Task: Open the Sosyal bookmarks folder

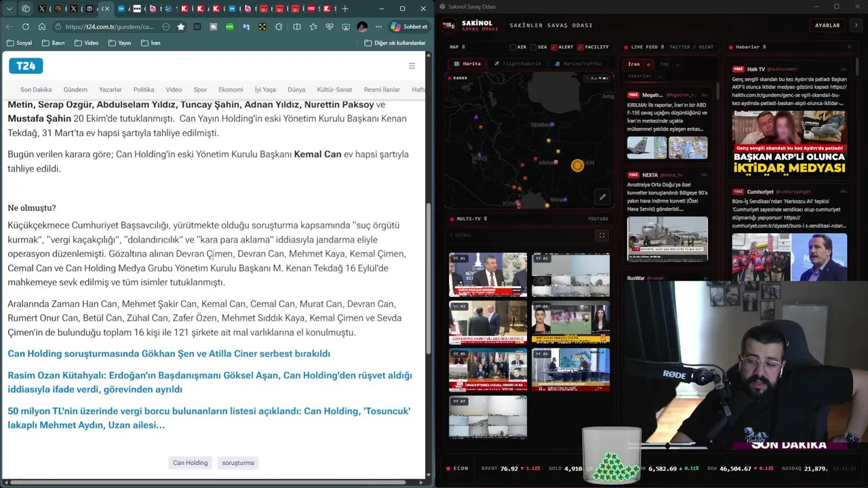Action: tap(19, 43)
